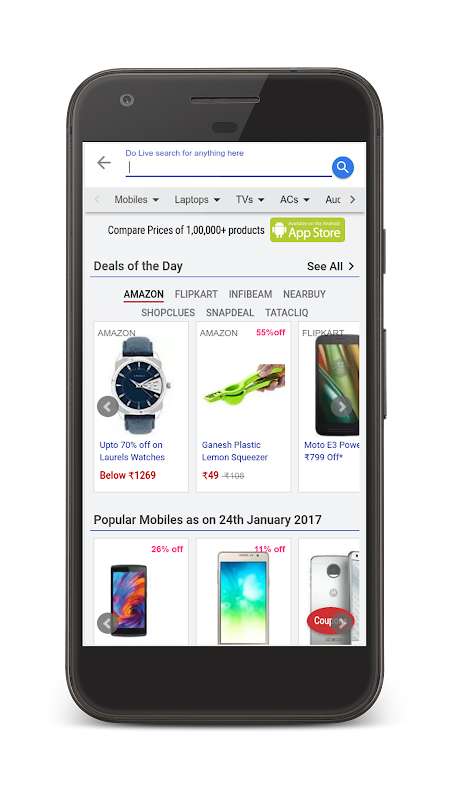The width and height of the screenshot is (452, 800).
Task: Click deals carousel previous arrow
Action: [108, 407]
